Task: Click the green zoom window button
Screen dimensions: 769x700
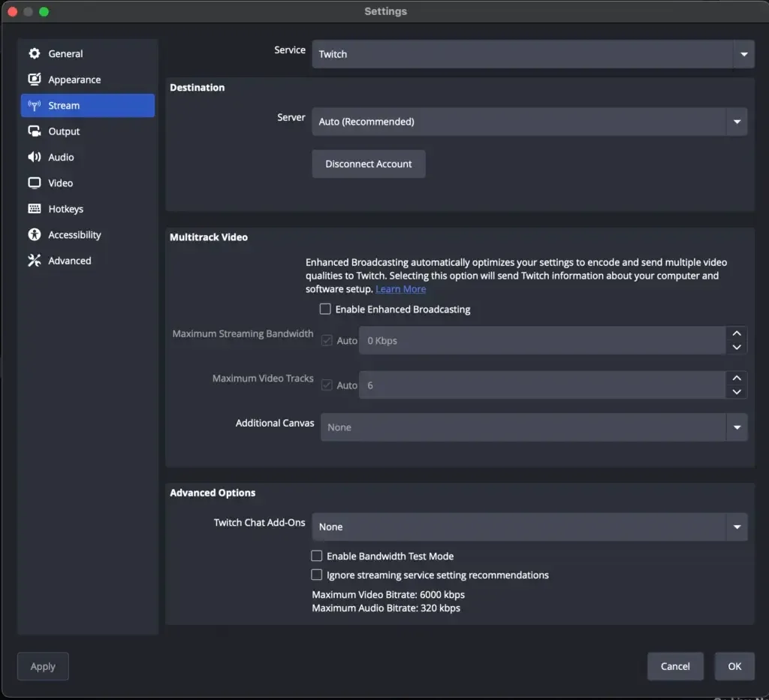Action: [44, 12]
